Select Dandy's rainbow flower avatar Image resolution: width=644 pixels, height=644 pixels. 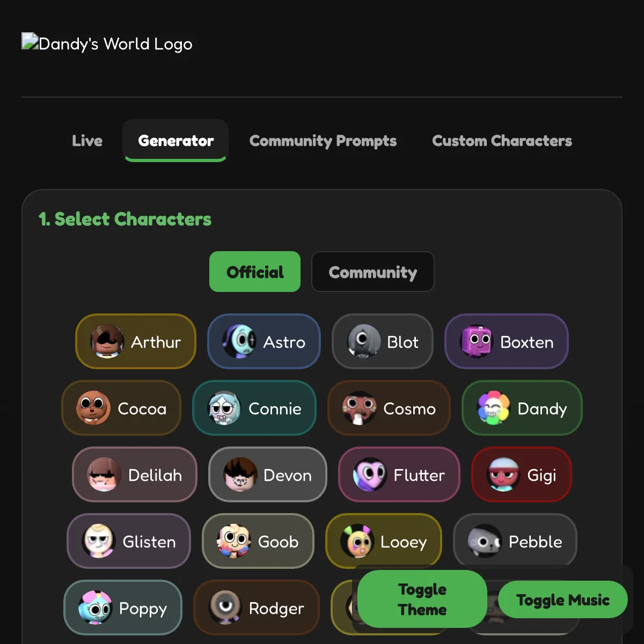(x=494, y=408)
